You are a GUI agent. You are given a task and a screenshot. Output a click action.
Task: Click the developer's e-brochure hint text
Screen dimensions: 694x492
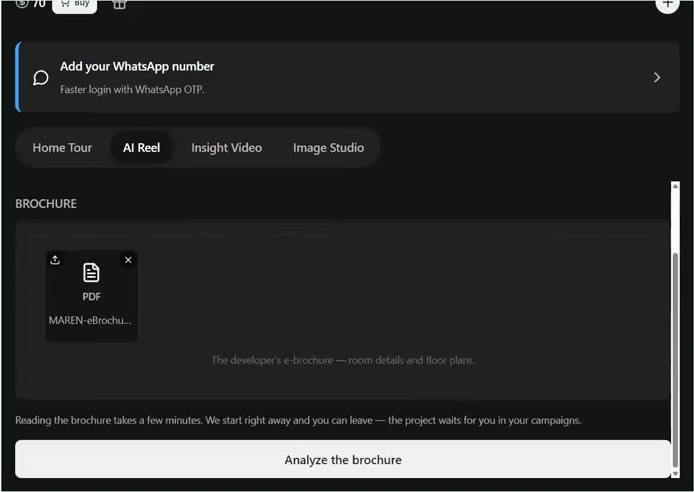click(x=343, y=360)
